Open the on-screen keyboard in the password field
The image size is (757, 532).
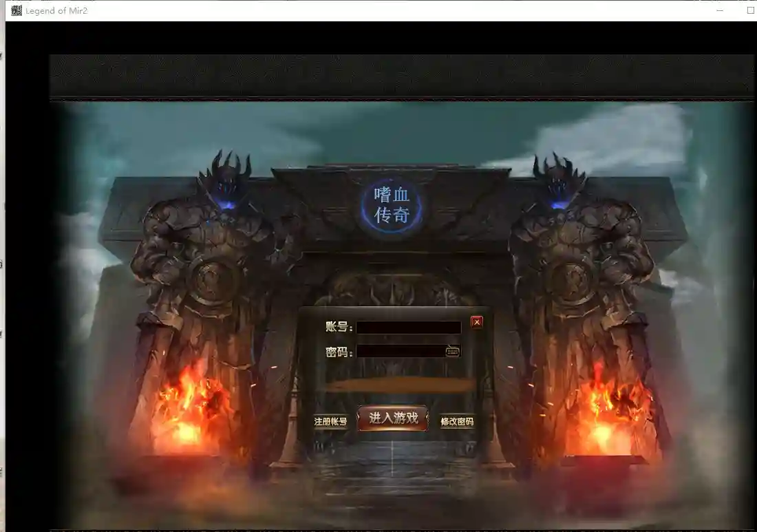(x=452, y=351)
